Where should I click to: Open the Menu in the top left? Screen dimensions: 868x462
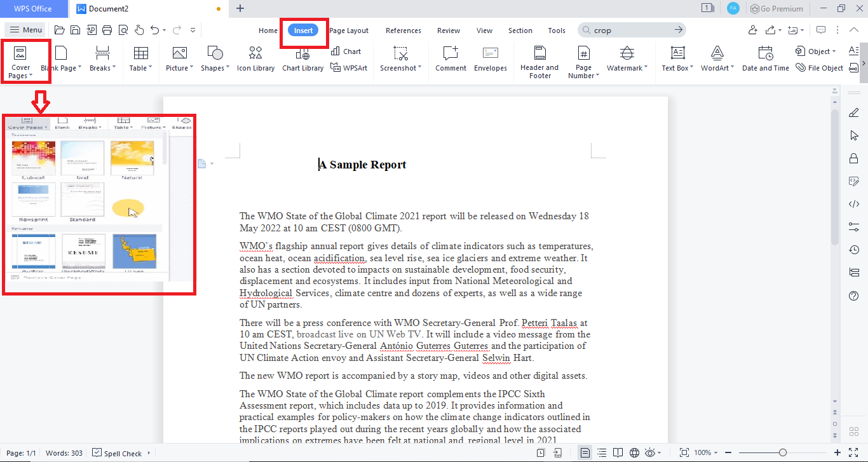26,29
